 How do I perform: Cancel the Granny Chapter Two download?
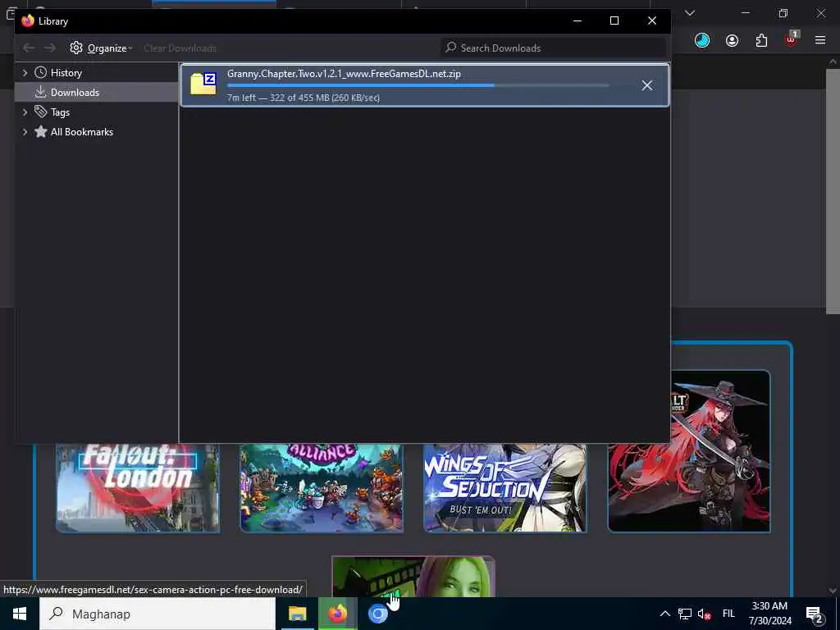(647, 85)
